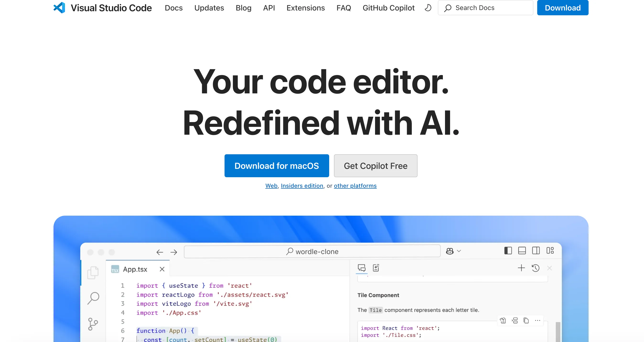Image resolution: width=644 pixels, height=342 pixels.
Task: Click the line importing './App.css'
Action: pos(169,313)
